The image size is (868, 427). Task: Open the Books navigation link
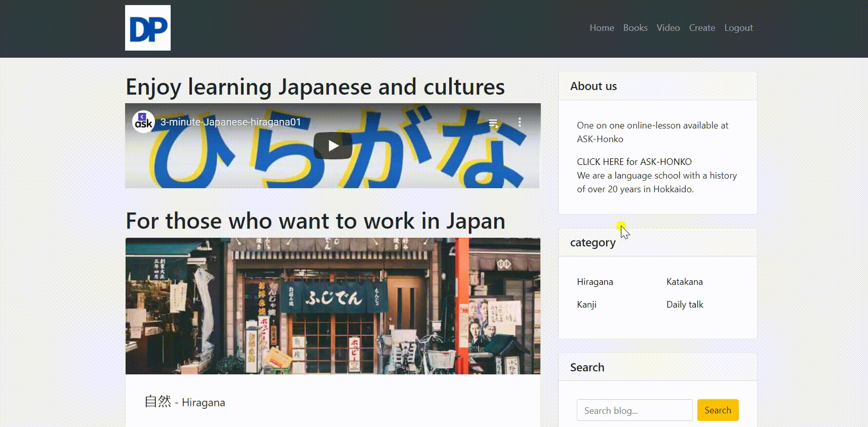(635, 28)
